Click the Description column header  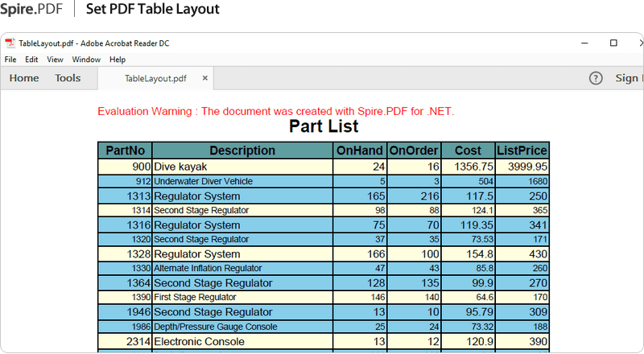(242, 150)
